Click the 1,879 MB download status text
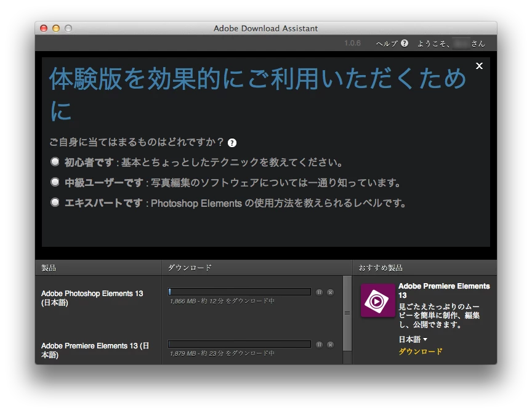Viewport: 532px width, 413px height. click(222, 353)
